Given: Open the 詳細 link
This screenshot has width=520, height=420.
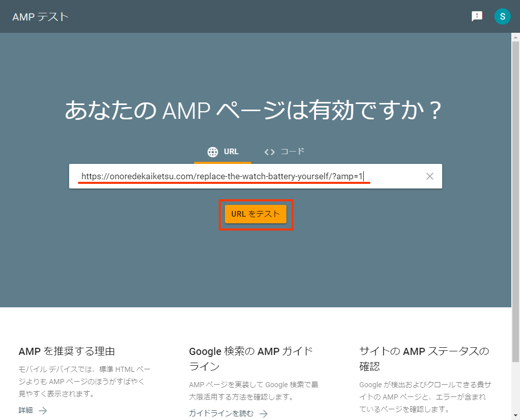Looking at the screenshot, I should coord(33,410).
